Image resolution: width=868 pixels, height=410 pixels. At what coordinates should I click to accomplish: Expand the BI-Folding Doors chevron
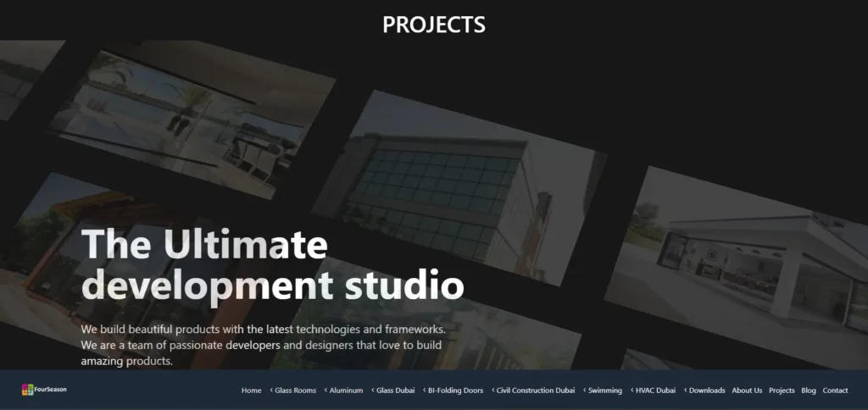(x=424, y=390)
